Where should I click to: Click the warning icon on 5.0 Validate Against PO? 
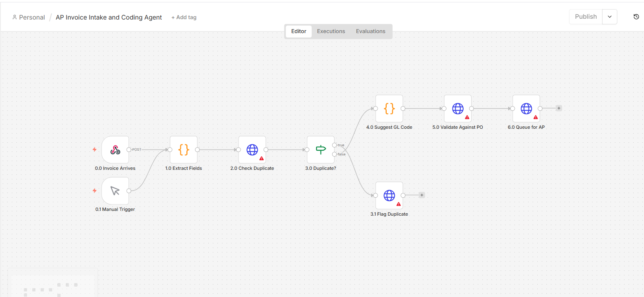(x=467, y=117)
